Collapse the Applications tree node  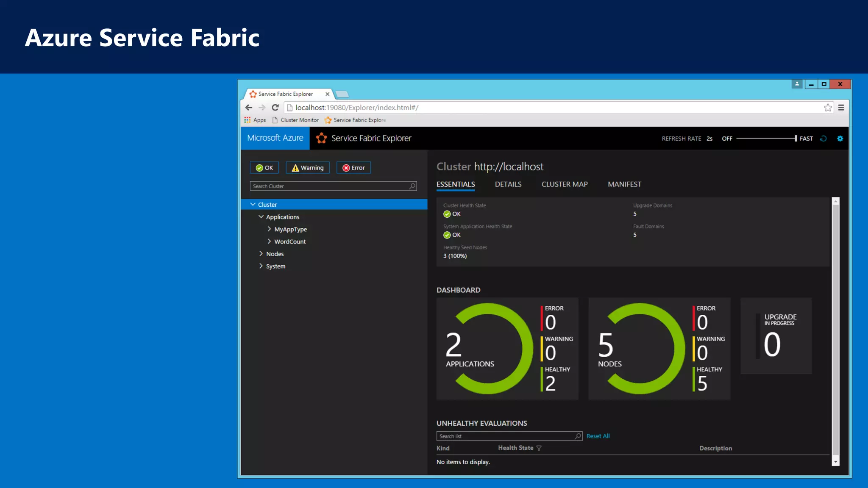[261, 217]
